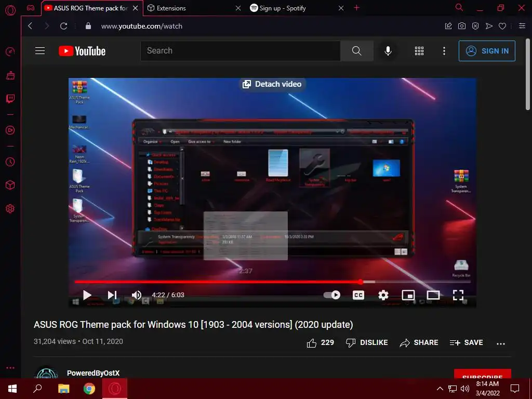Open video player settings gear

click(383, 295)
